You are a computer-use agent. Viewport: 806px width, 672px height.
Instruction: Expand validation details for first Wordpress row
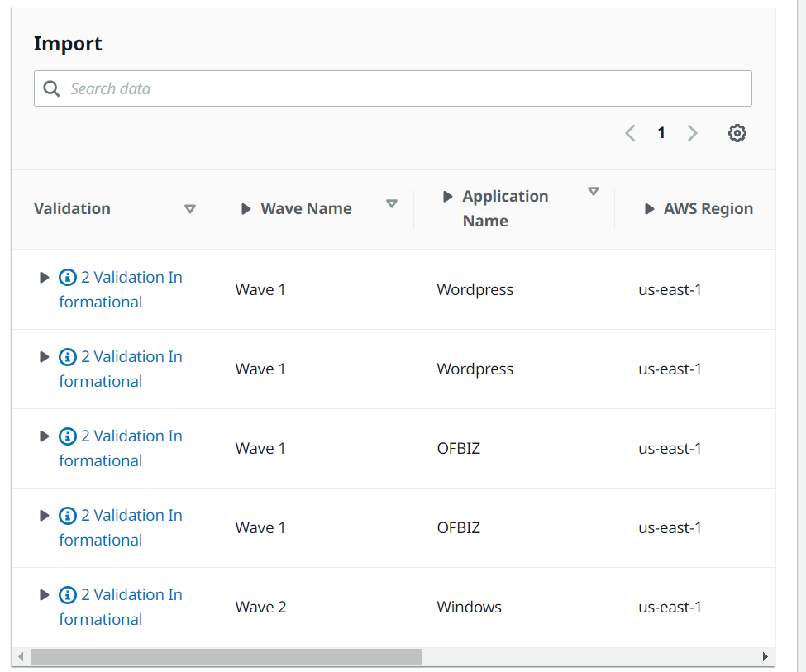(x=44, y=278)
